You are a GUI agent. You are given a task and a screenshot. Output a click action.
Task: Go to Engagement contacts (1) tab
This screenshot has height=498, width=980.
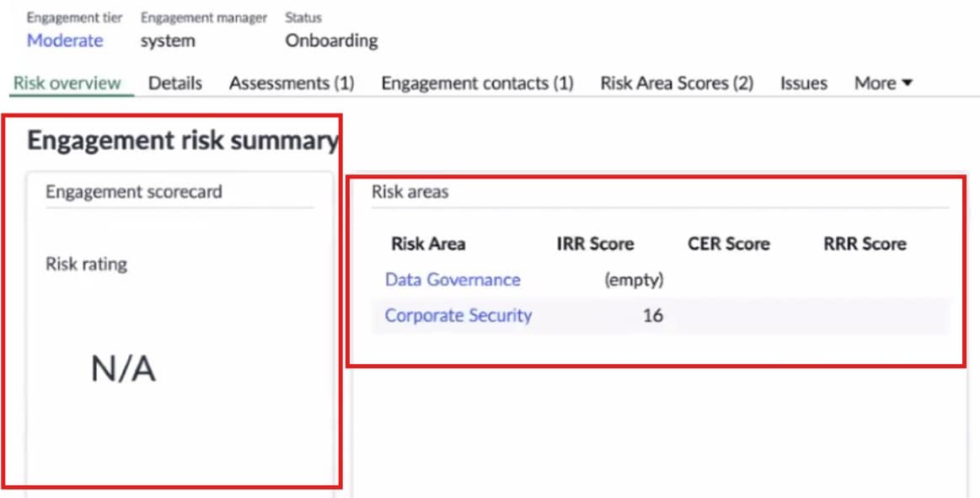click(x=477, y=83)
